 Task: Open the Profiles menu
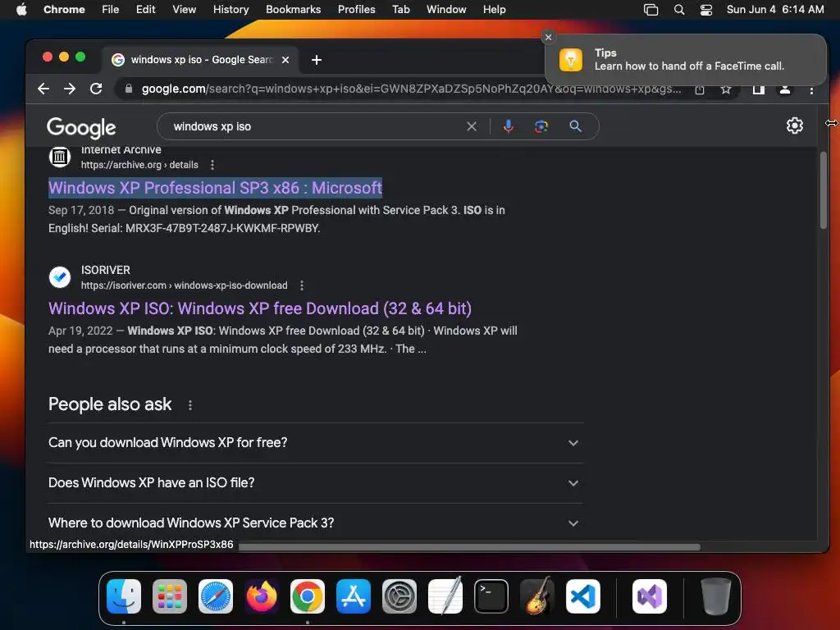[356, 10]
